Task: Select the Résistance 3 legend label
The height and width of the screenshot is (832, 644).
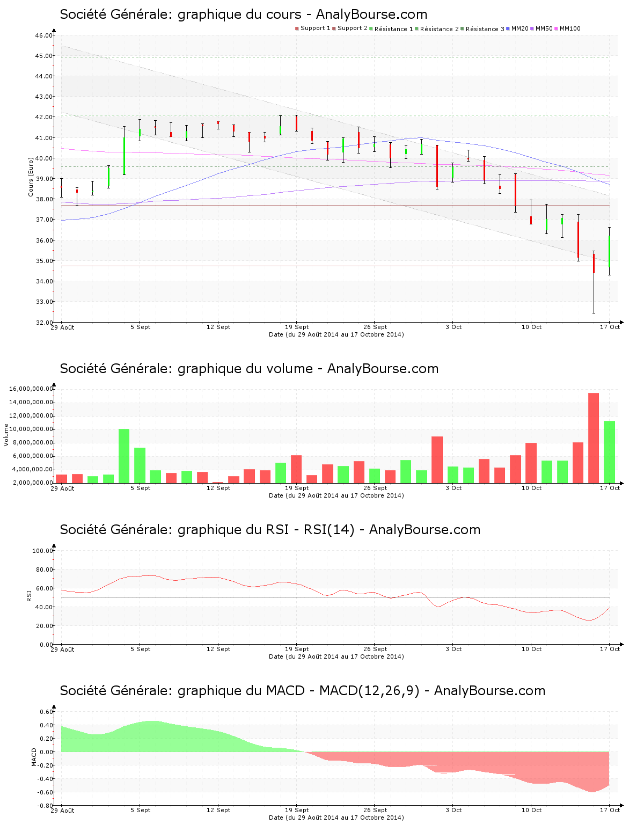Action: point(485,29)
